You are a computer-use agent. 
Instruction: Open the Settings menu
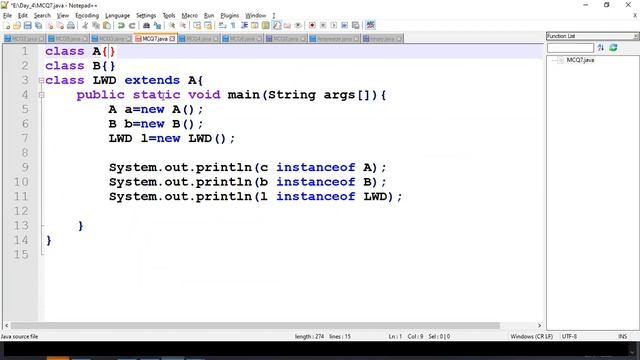coord(146,16)
